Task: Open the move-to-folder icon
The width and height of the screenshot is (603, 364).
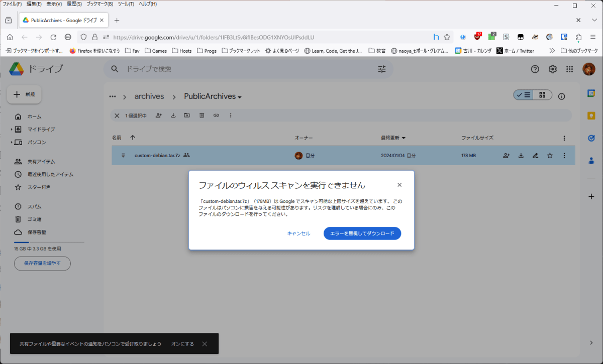Action: point(187,115)
